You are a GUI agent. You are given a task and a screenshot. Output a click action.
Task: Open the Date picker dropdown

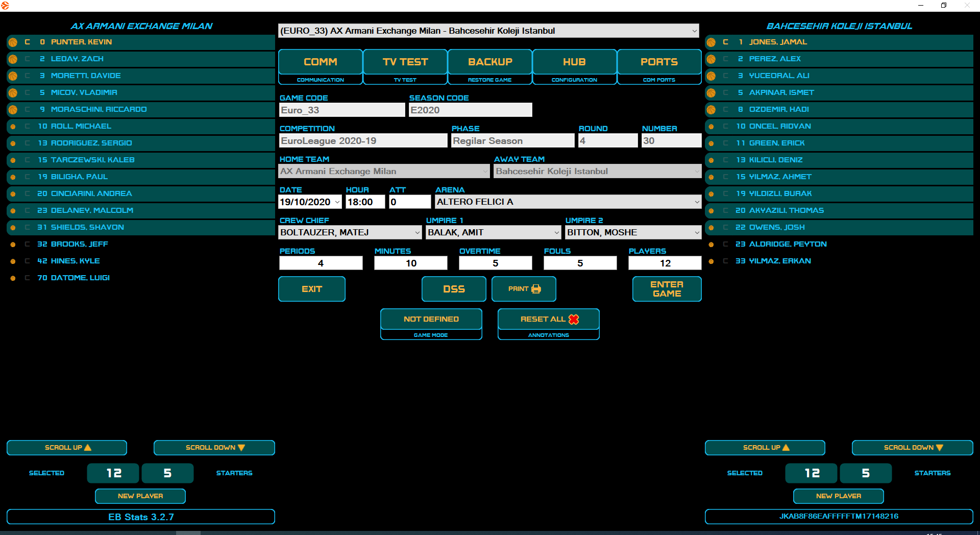[337, 202]
